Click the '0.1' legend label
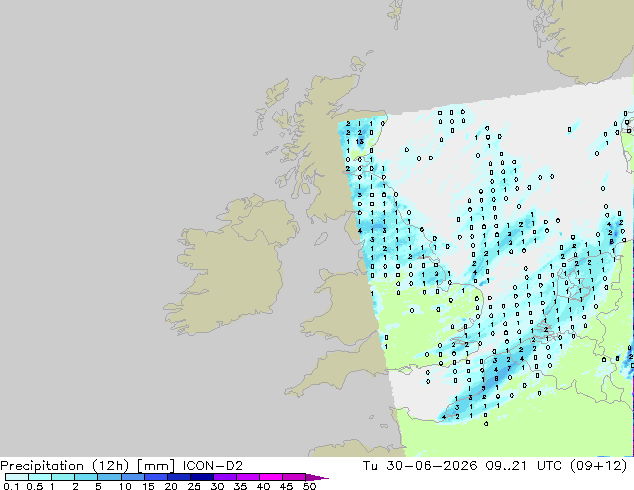Viewport: 634px width, 490px height. (x=11, y=486)
